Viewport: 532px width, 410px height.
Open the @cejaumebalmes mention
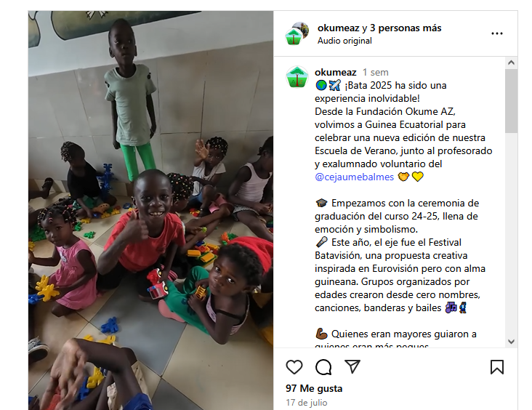point(354,177)
